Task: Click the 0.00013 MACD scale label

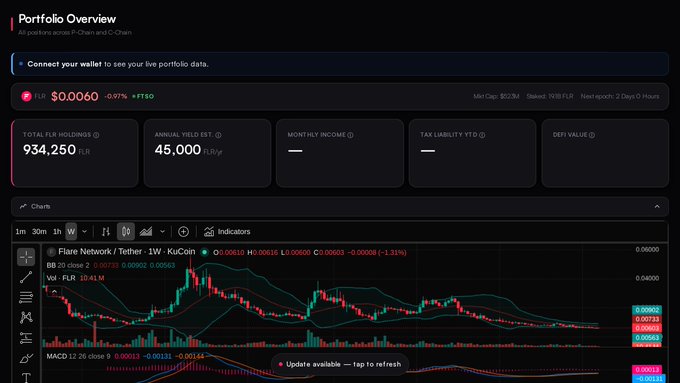Action: [647, 370]
